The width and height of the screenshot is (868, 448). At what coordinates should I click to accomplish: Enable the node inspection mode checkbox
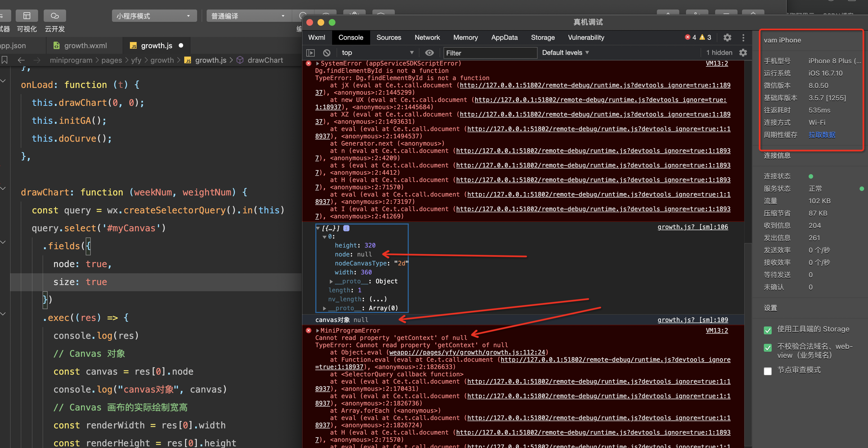click(767, 371)
